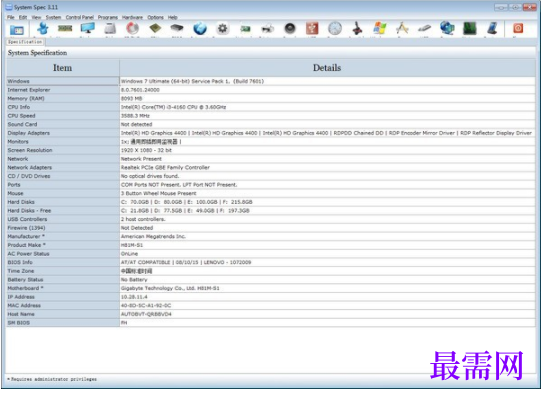Click the blue globe toolbar icon

tap(200, 28)
